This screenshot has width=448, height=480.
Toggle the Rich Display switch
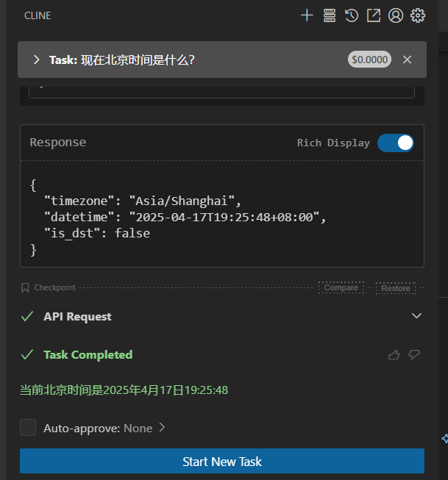click(x=396, y=143)
